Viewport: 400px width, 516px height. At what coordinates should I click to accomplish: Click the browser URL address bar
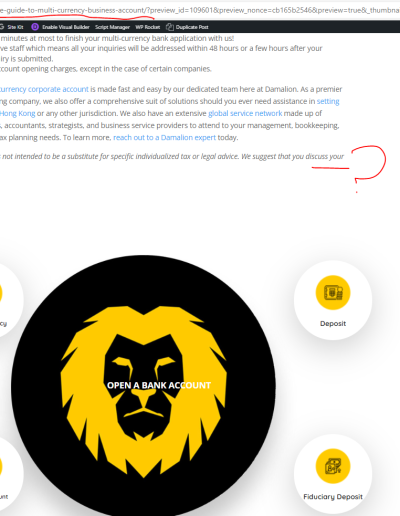(200, 10)
